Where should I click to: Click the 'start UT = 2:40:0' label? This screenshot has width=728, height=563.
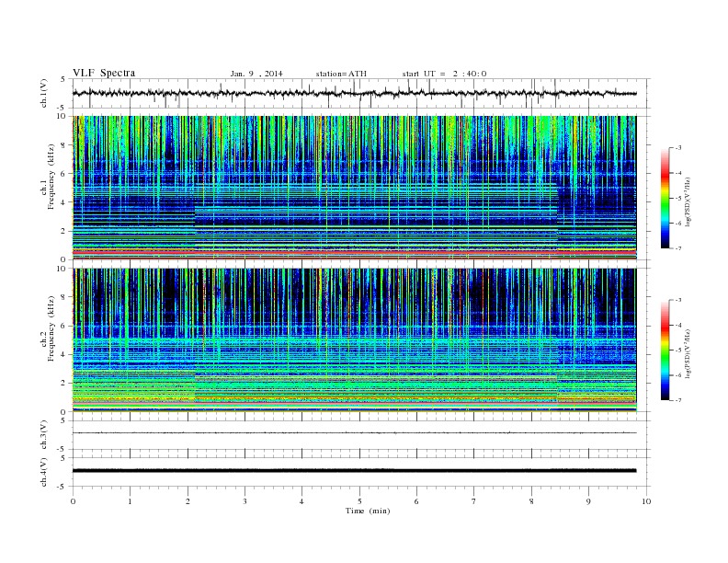pos(444,74)
